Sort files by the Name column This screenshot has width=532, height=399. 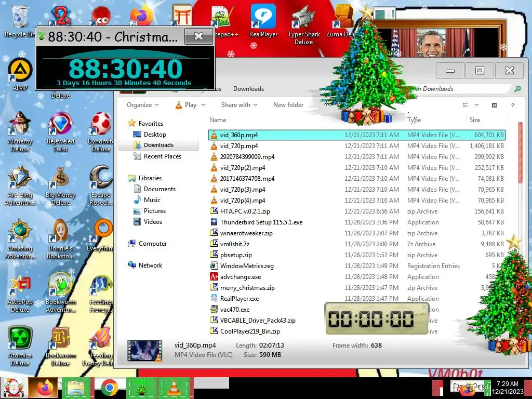[x=218, y=120]
